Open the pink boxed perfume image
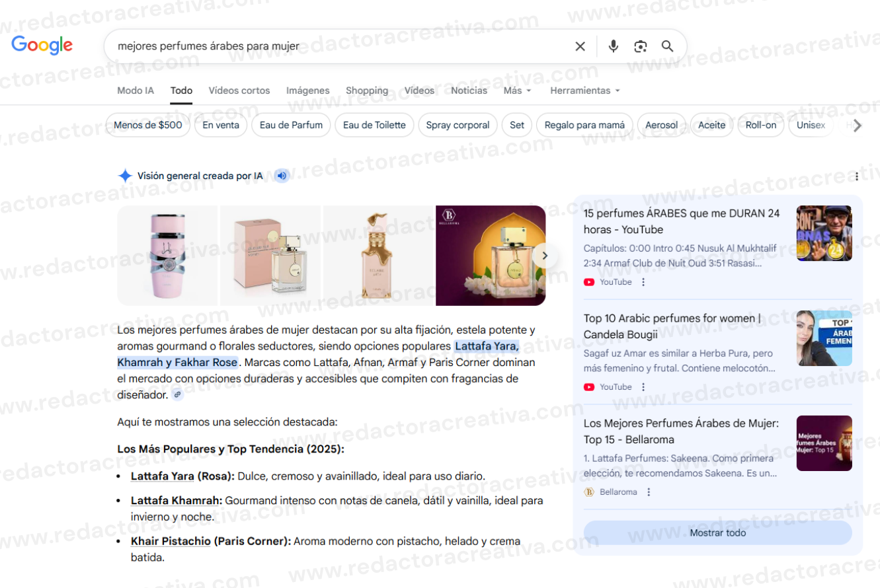This screenshot has height=588, width=880. [270, 256]
